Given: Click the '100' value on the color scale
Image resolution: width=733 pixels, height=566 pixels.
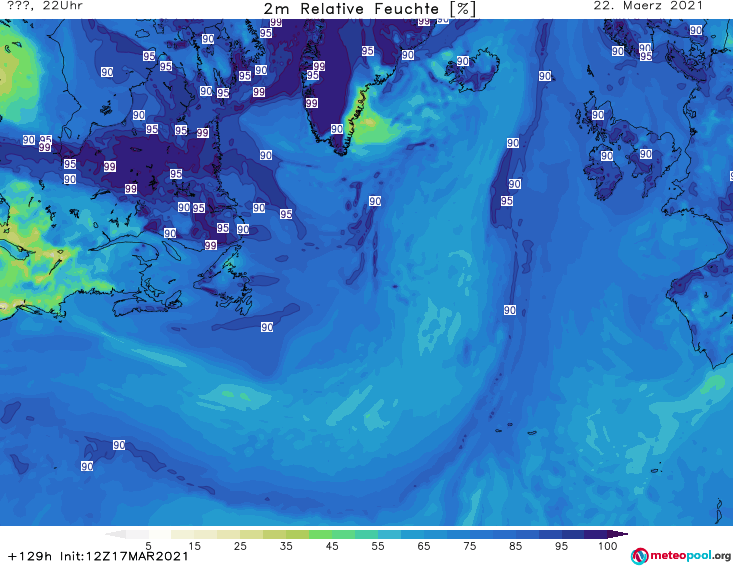Looking at the screenshot, I should click(607, 546).
